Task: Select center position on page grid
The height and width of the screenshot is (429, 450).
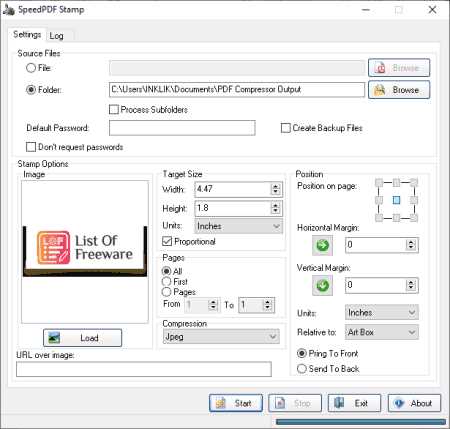Action: pyautogui.click(x=396, y=200)
